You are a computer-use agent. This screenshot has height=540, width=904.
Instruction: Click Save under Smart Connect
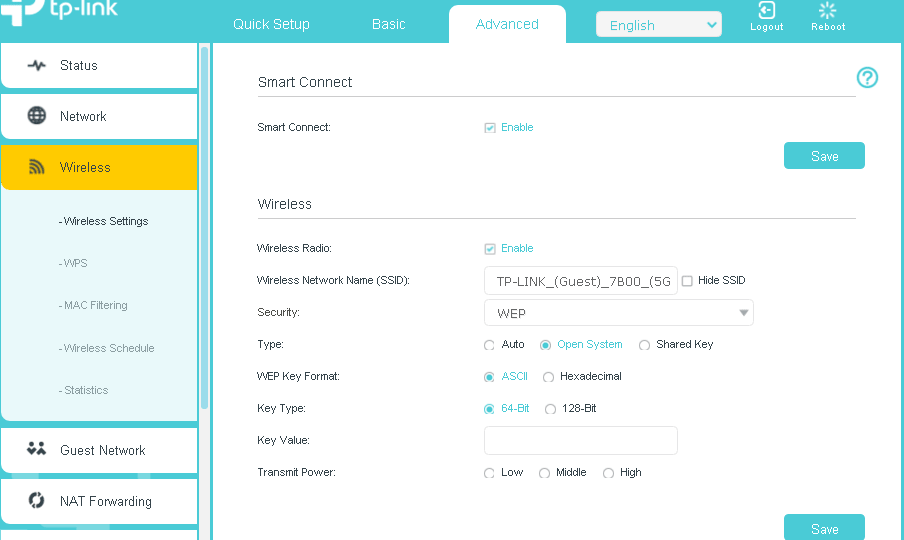coord(824,156)
